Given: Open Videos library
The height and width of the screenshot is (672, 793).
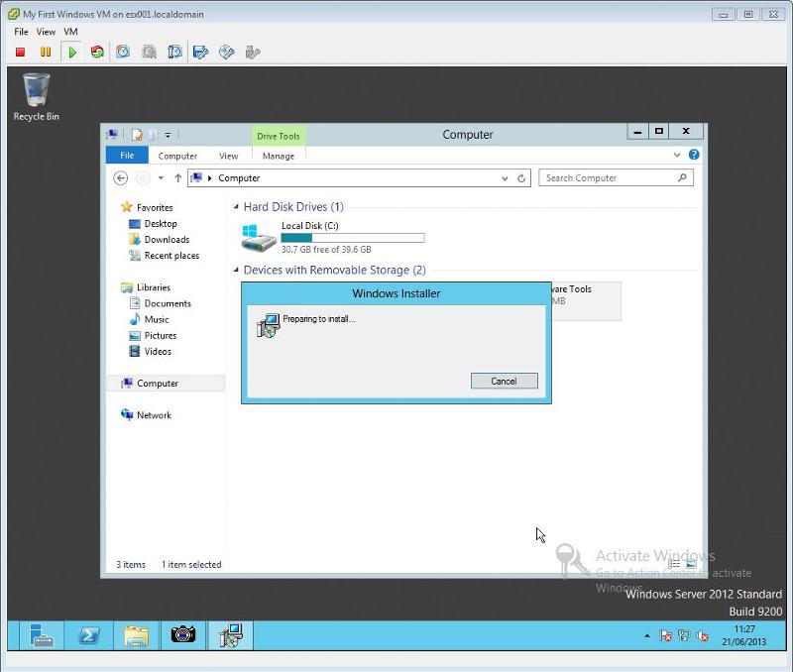Looking at the screenshot, I should point(158,352).
